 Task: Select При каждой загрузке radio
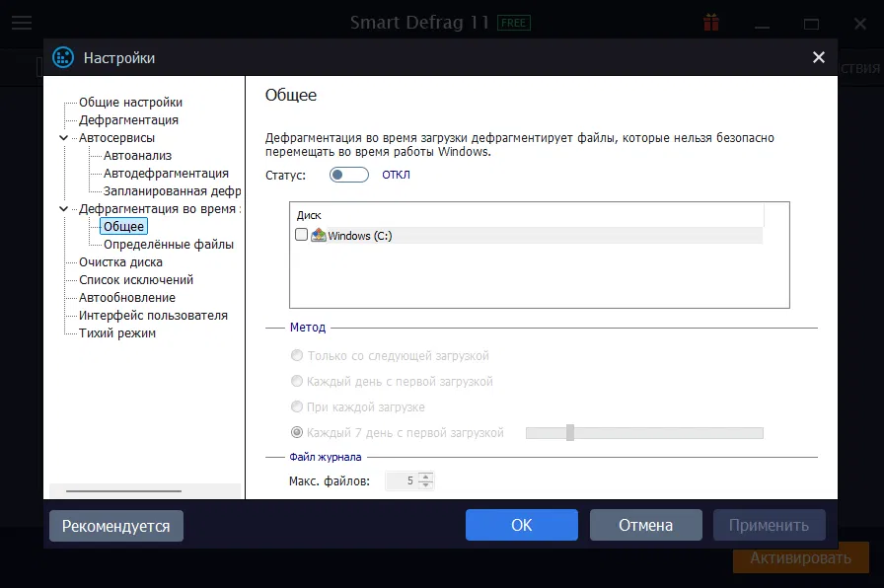tap(297, 406)
